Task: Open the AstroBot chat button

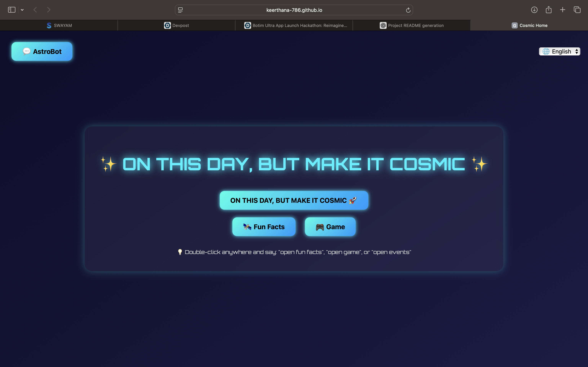Action: point(42,51)
